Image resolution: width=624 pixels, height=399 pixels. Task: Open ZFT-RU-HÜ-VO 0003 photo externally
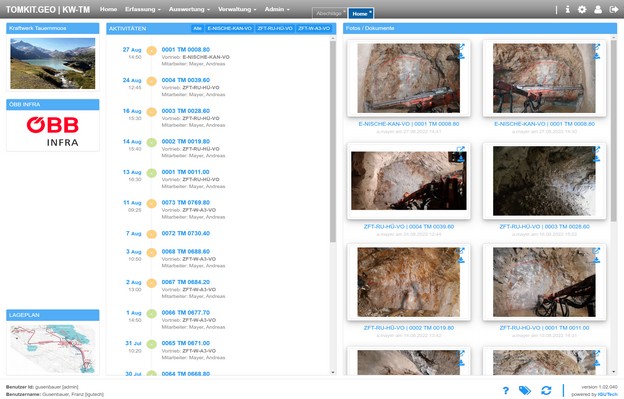(x=597, y=150)
